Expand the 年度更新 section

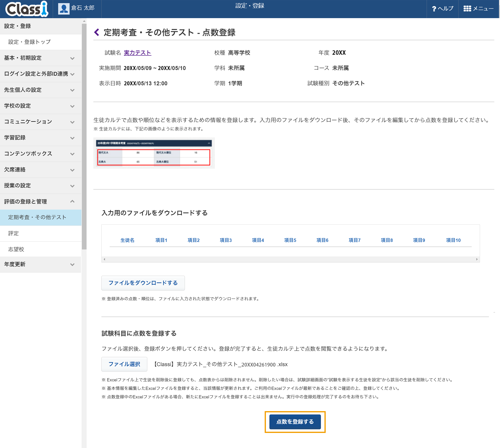pos(41,264)
